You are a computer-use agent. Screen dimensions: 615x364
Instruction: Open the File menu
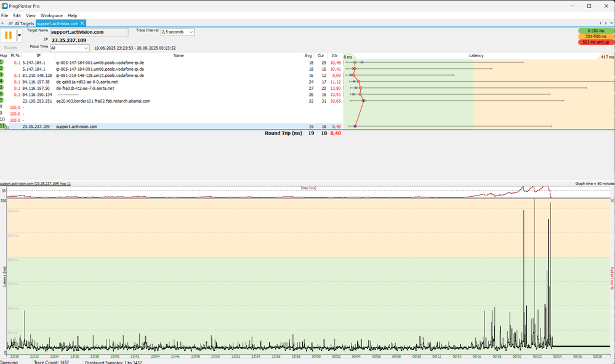pyautogui.click(x=5, y=15)
